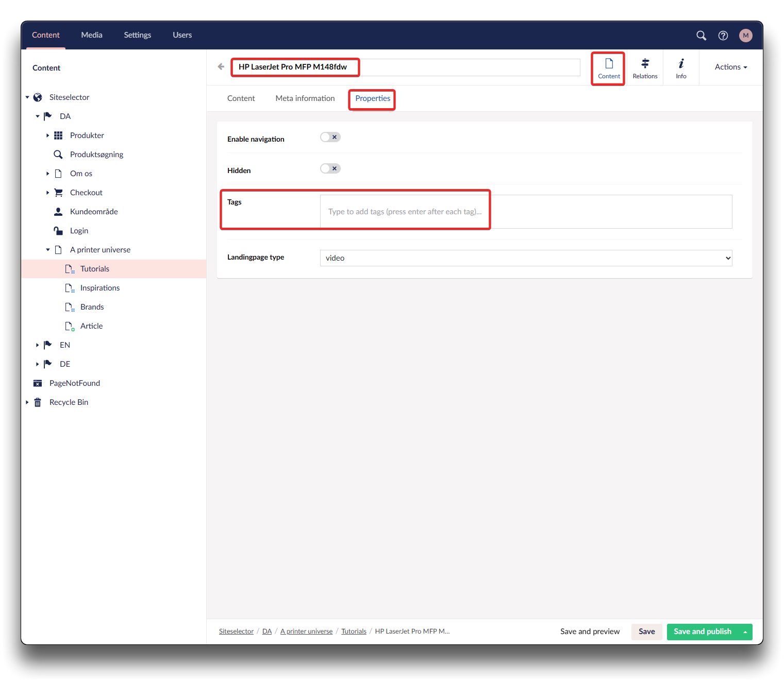Toggle the Hidden switch on
The height and width of the screenshot is (682, 784).
click(330, 168)
